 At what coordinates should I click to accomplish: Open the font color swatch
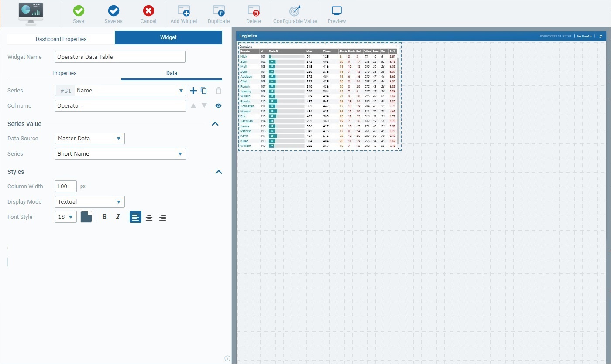tap(86, 217)
